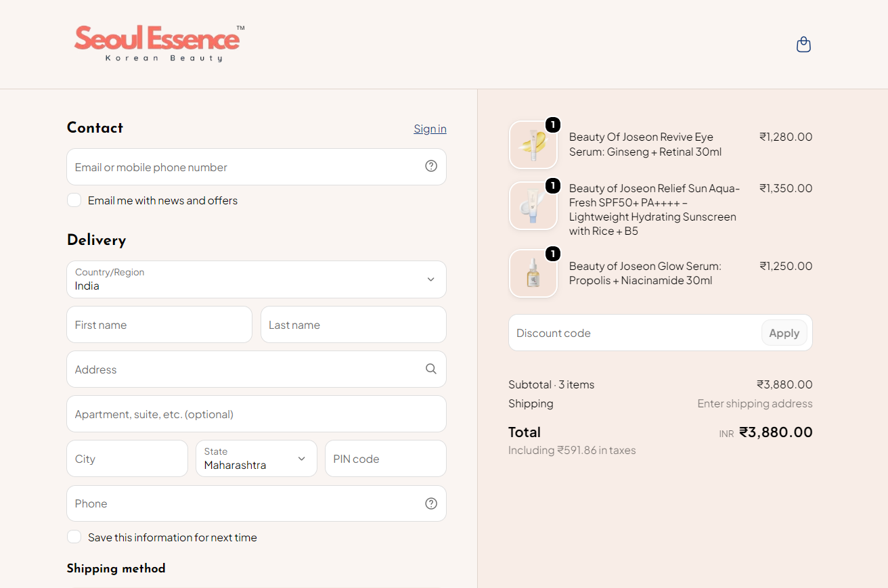The height and width of the screenshot is (588, 888).
Task: Click the Beauty Of Joseon Revive Eye Serum name
Action: coord(645,144)
